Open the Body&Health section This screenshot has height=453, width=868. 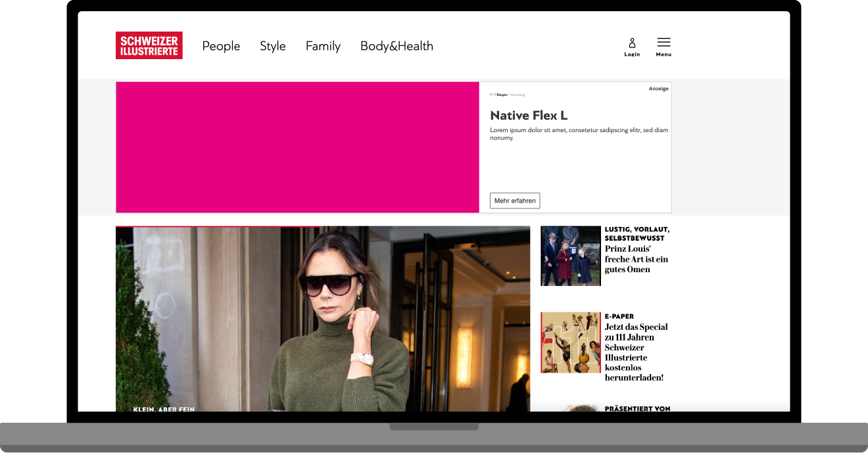click(397, 46)
